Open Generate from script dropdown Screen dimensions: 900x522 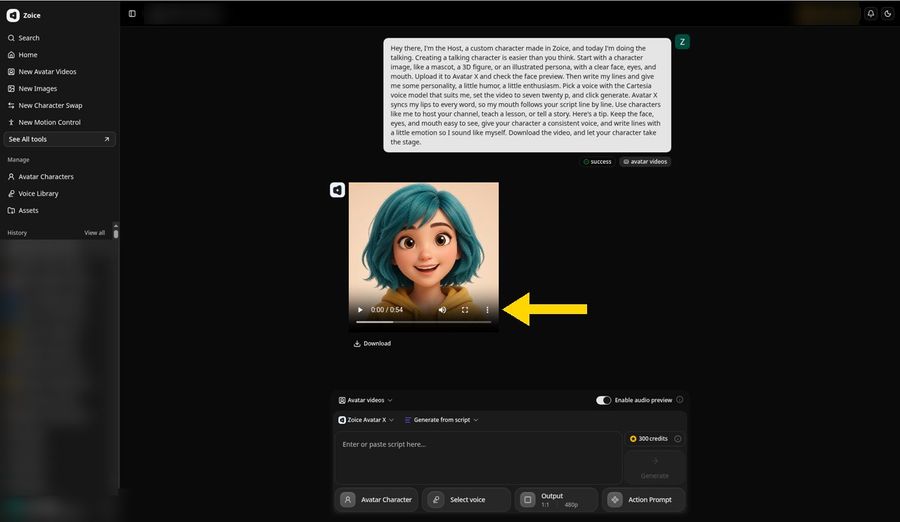(x=441, y=420)
